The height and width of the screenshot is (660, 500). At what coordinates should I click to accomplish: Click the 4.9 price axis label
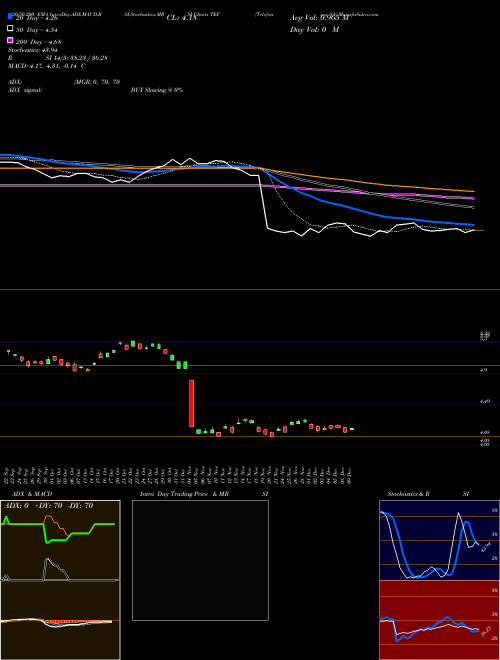coord(484,370)
